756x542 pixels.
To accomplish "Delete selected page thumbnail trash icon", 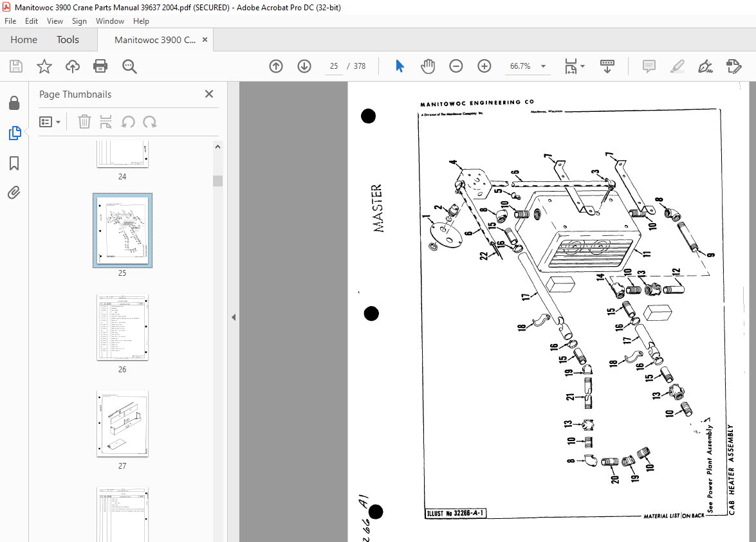I will point(84,122).
